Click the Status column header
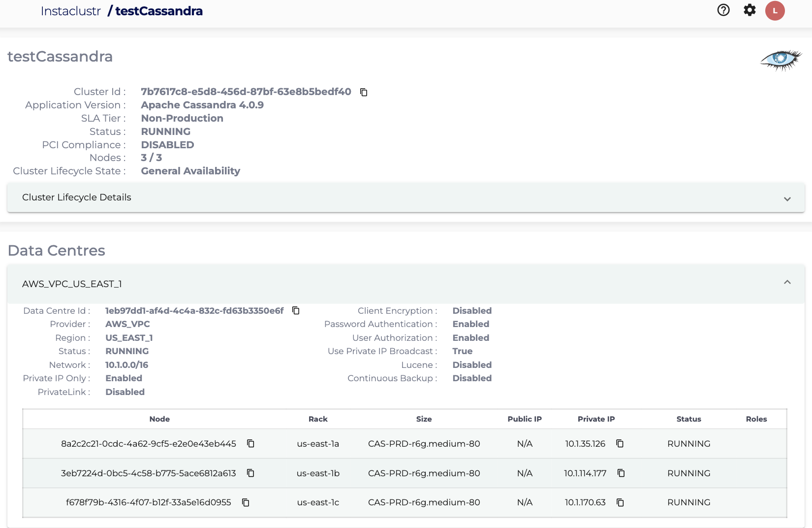Screen dimensions: 812x528 (x=688, y=419)
